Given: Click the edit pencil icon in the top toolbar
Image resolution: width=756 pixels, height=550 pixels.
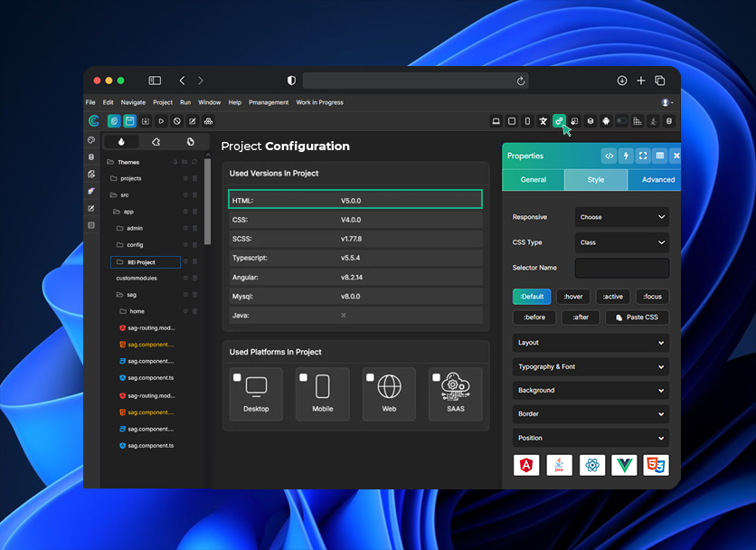Looking at the screenshot, I should 193,121.
